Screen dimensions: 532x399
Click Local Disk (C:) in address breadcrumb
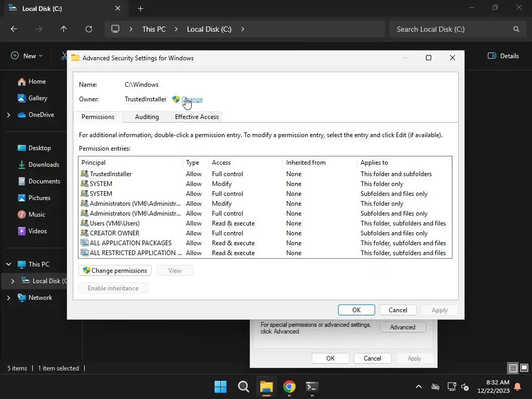pos(209,29)
